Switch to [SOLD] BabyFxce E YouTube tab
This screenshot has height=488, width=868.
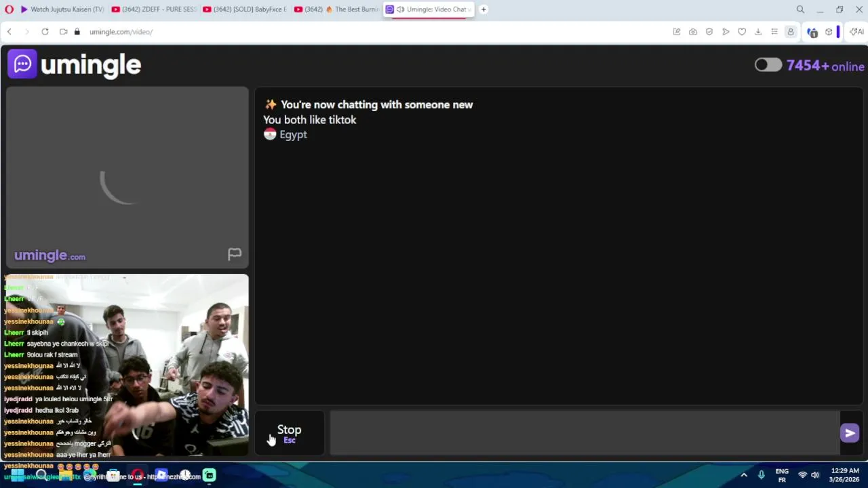point(243,9)
